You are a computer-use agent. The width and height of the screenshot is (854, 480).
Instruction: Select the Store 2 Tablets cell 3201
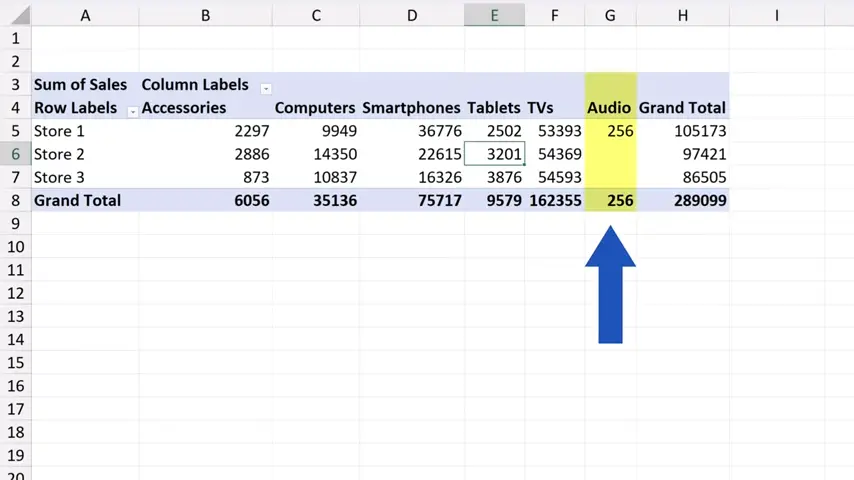pyautogui.click(x=494, y=154)
